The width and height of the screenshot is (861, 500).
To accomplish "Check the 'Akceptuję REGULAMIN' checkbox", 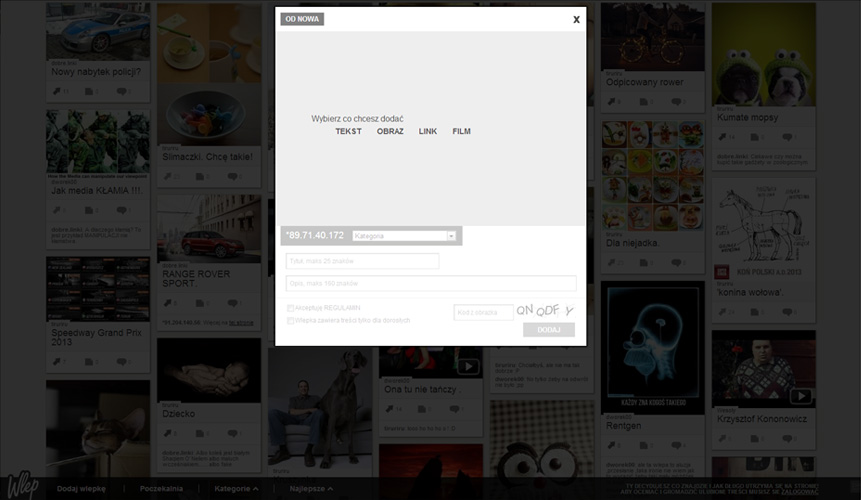I will point(290,308).
